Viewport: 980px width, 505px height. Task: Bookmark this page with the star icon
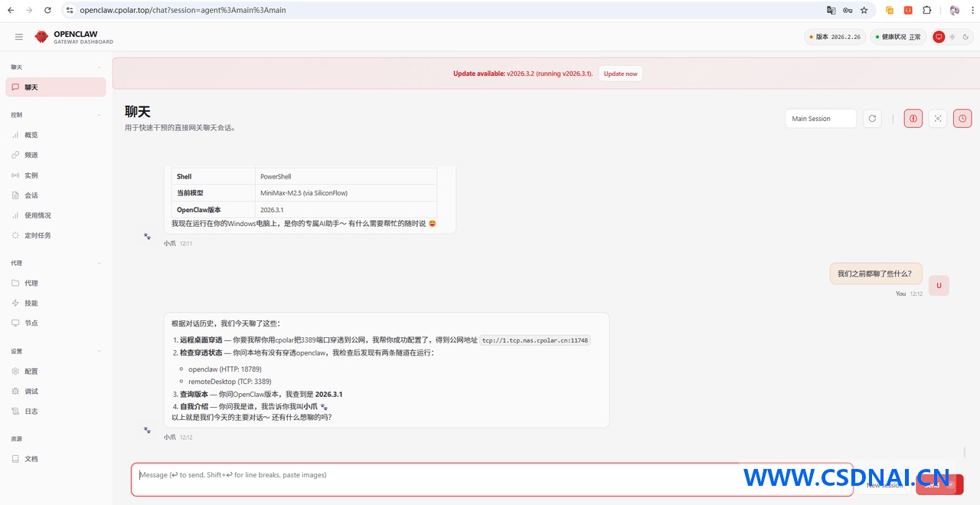864,10
